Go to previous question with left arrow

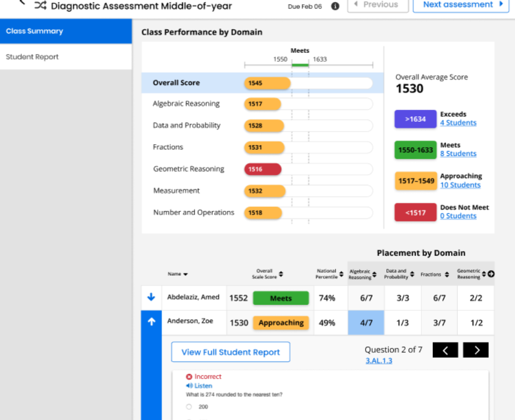pos(445,350)
